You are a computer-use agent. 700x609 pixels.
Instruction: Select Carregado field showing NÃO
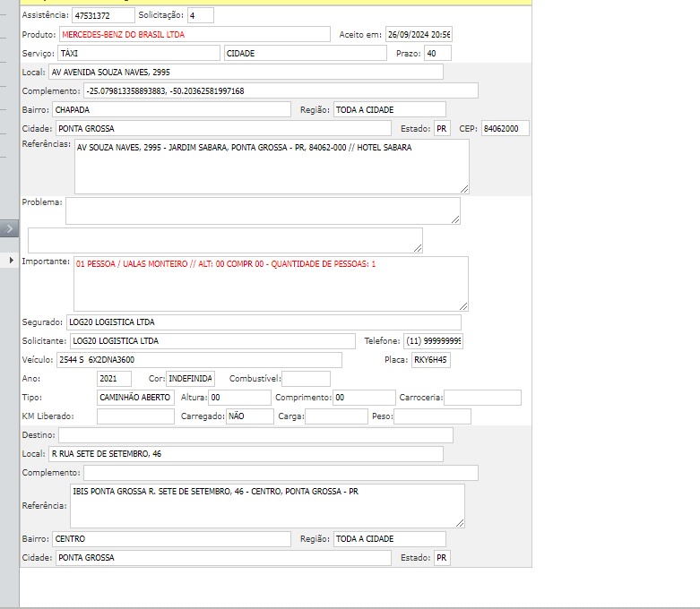(249, 416)
